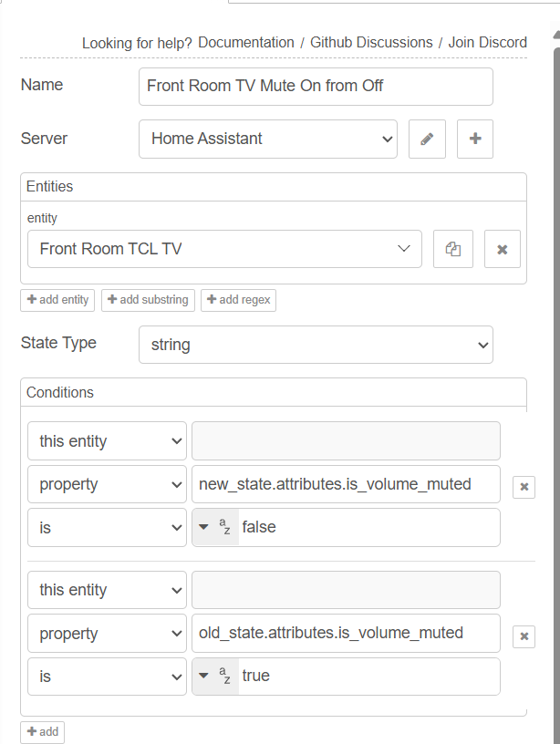The image size is (560, 744).
Task: Add a new server with the plus icon
Action: click(x=474, y=139)
